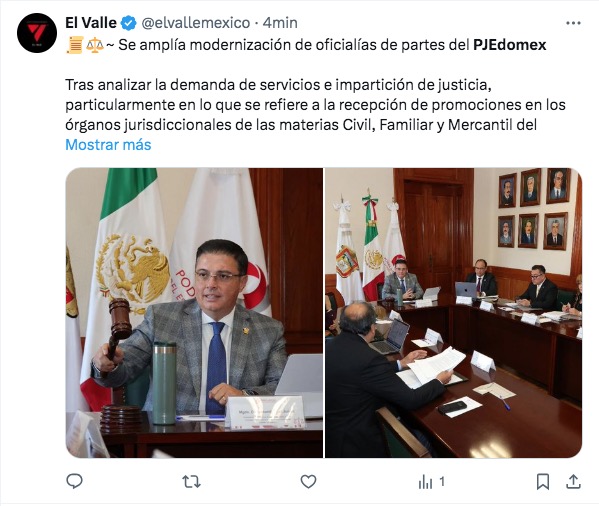The image size is (599, 506).
Task: Share the tweet via upload arrow icon
Action: 573,482
